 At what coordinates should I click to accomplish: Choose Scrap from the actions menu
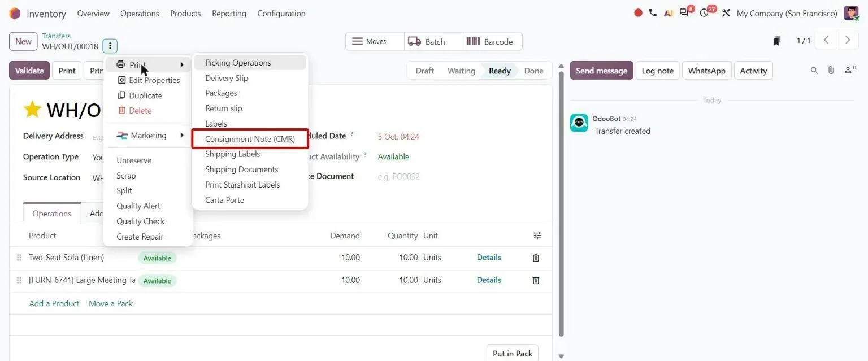(149, 176)
